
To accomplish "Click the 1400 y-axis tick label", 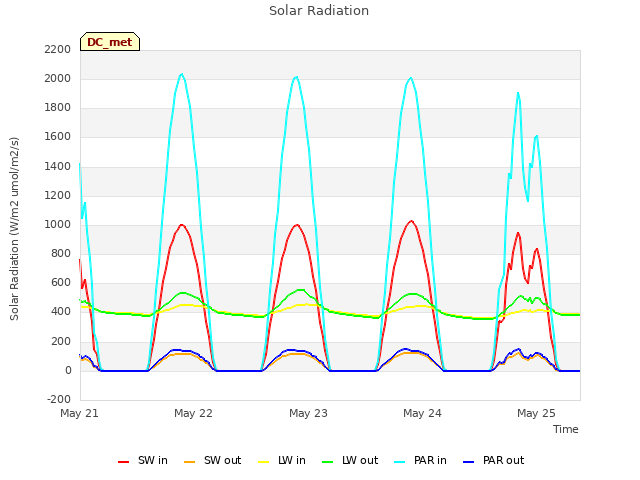I will (x=58, y=166).
